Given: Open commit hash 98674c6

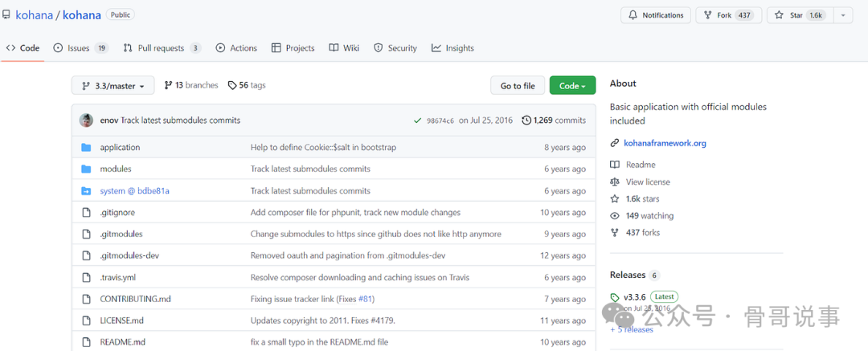Looking at the screenshot, I should point(440,120).
